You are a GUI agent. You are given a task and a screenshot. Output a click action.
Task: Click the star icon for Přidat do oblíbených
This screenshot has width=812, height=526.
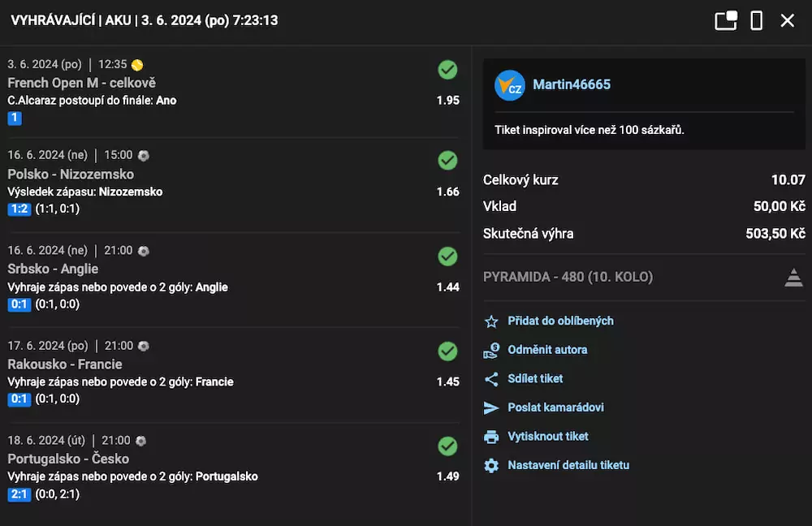[x=491, y=321]
